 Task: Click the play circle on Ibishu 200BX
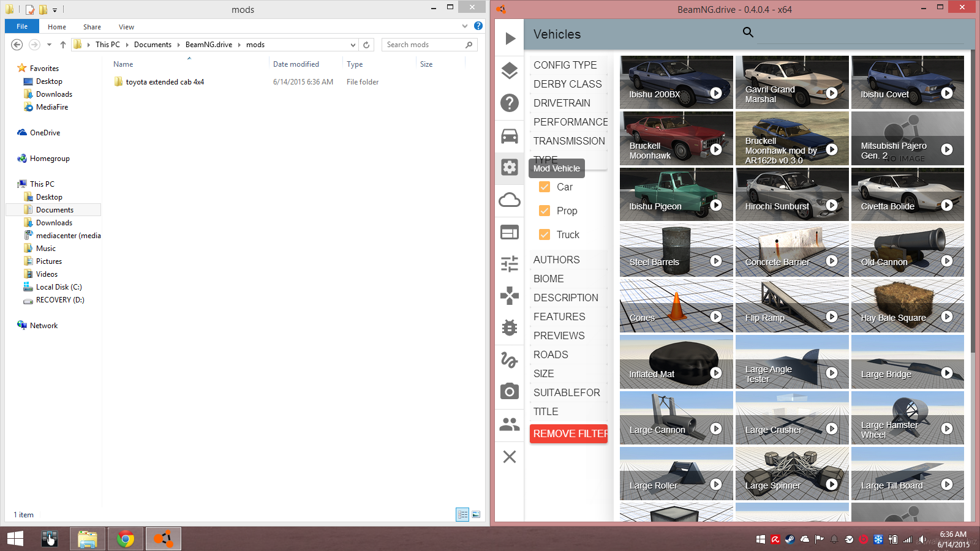[716, 93]
